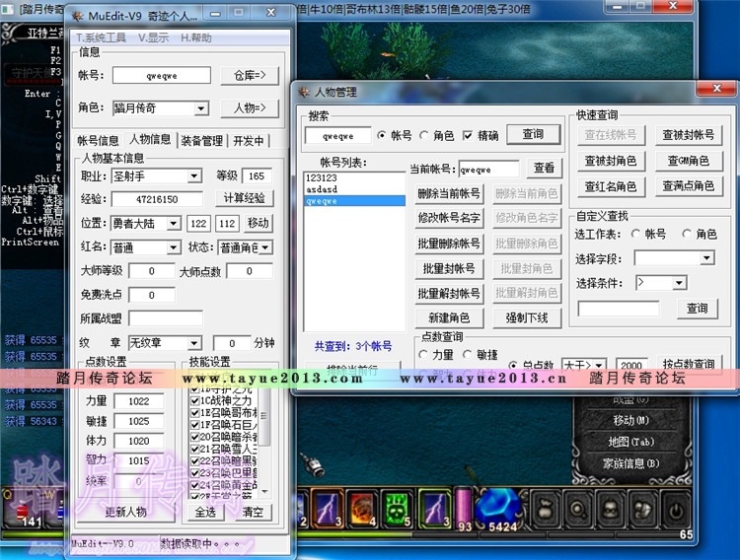This screenshot has width=740, height=560.
Task: Open the 选择条件 dropdown showing >
Action: [678, 283]
